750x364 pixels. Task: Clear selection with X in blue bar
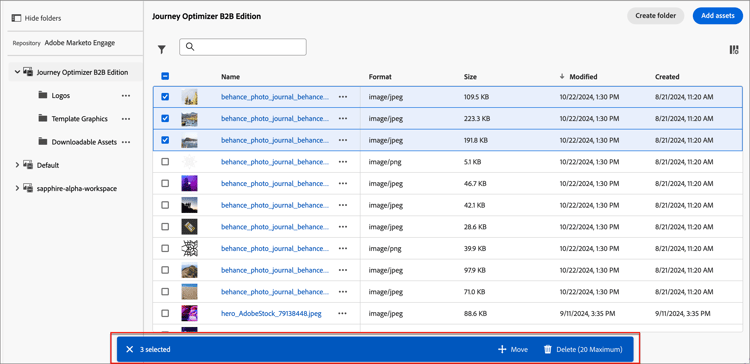[129, 350]
